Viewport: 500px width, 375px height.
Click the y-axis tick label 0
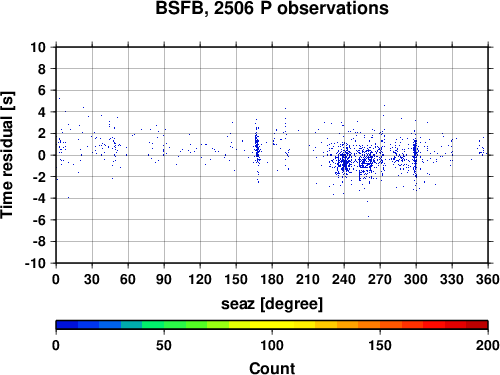[x=42, y=155]
